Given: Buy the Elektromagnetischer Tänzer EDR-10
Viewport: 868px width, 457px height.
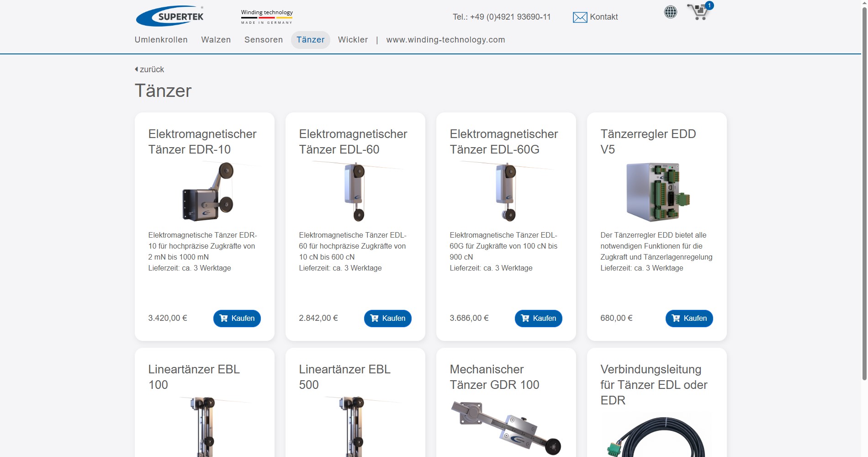Looking at the screenshot, I should (237, 319).
